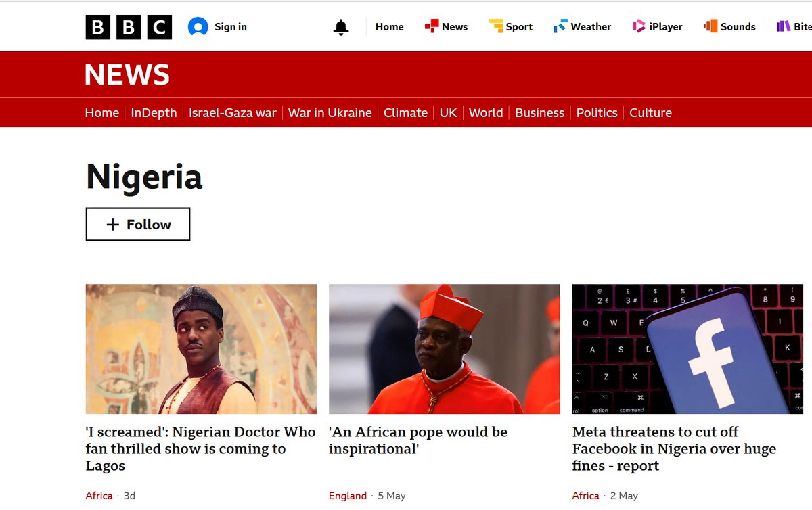Open Sounds label in the top bar
812x510 pixels.
(x=738, y=27)
